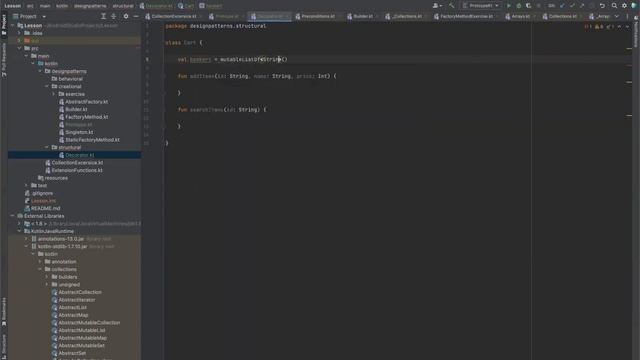Collapse all in Project panel toolbar
The height and width of the screenshot is (360, 640).
114,16
